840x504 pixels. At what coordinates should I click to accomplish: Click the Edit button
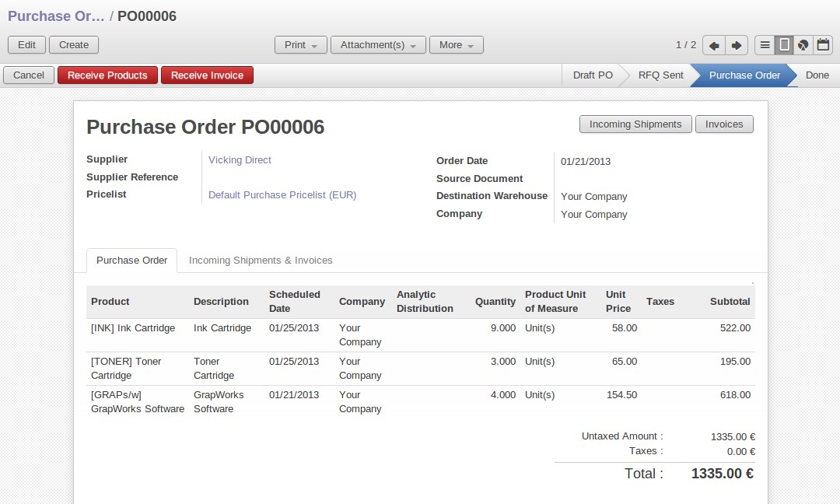tap(26, 45)
